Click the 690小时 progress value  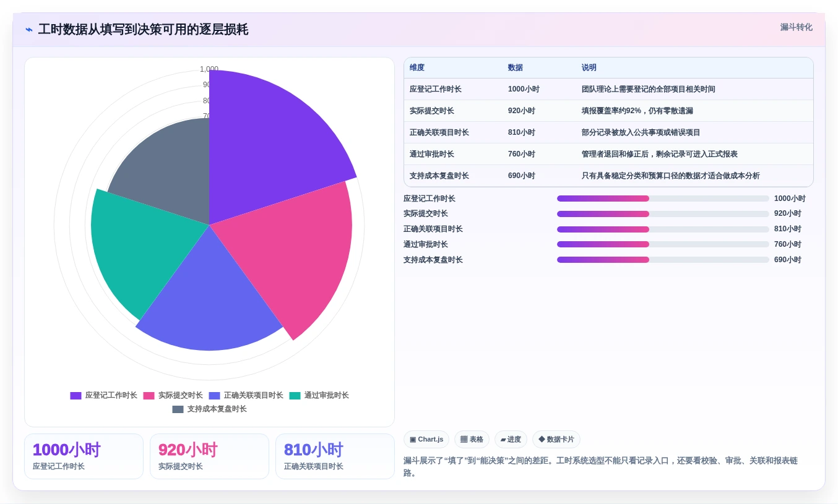click(788, 260)
